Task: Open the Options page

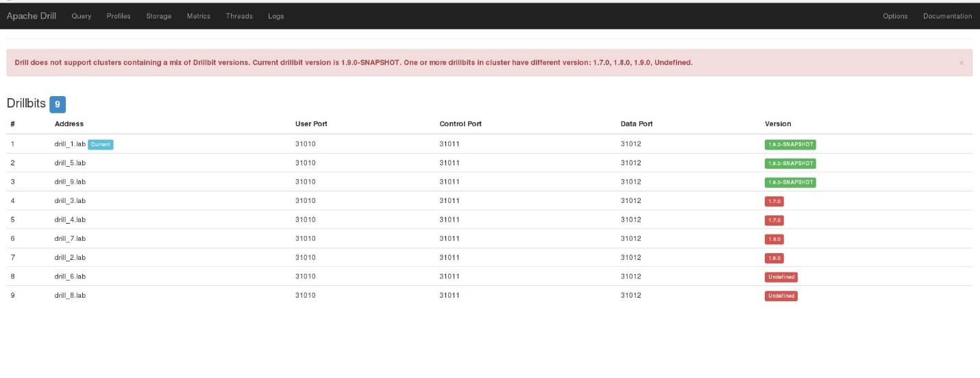Action: [x=895, y=16]
